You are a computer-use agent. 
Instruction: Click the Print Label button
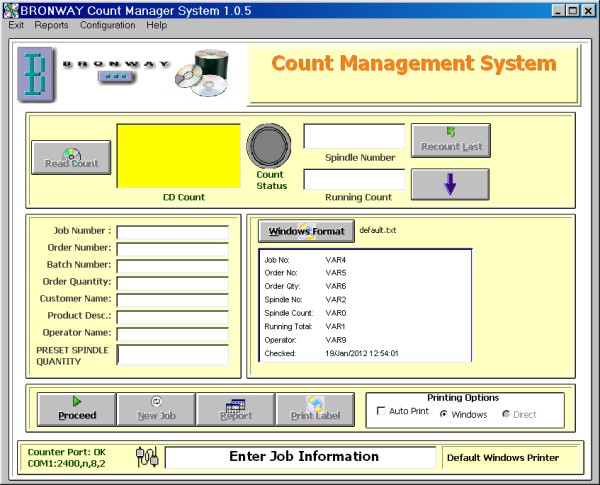(x=315, y=409)
